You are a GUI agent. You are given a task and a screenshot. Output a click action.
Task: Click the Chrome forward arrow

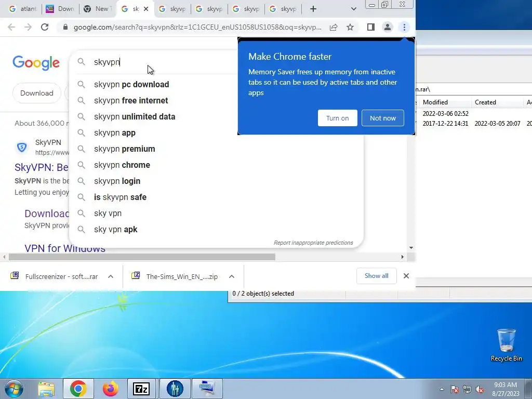coord(28,27)
